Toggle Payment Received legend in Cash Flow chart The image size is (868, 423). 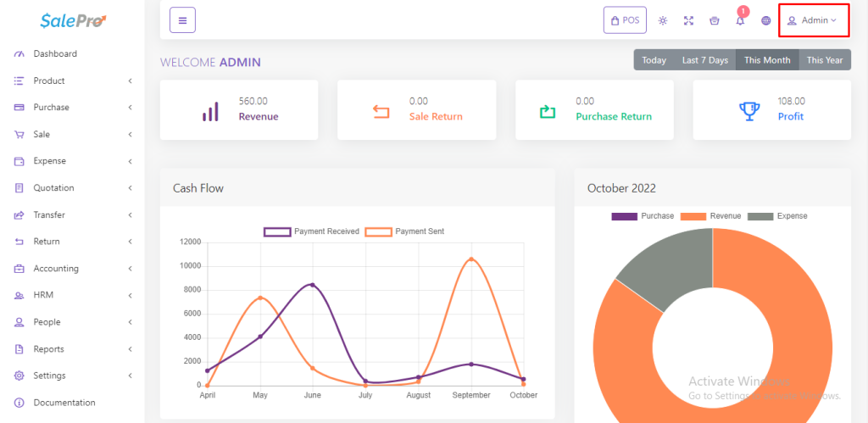point(278,231)
